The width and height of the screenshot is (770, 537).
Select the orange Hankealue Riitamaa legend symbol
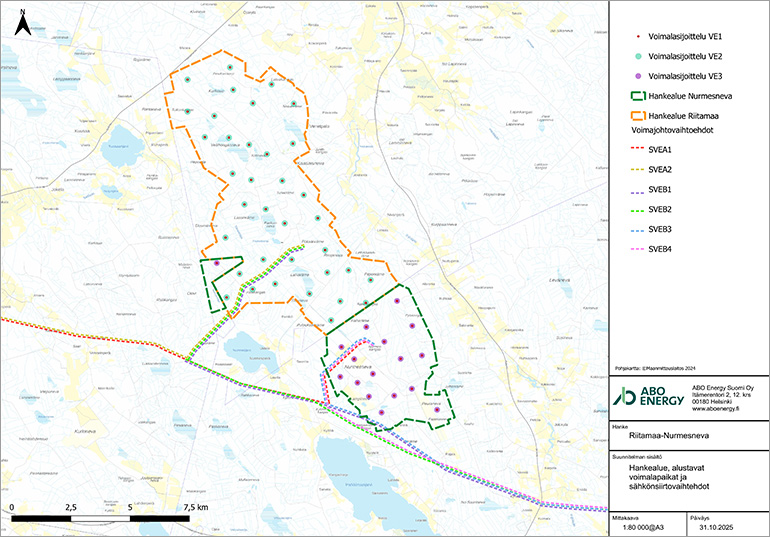(x=629, y=117)
